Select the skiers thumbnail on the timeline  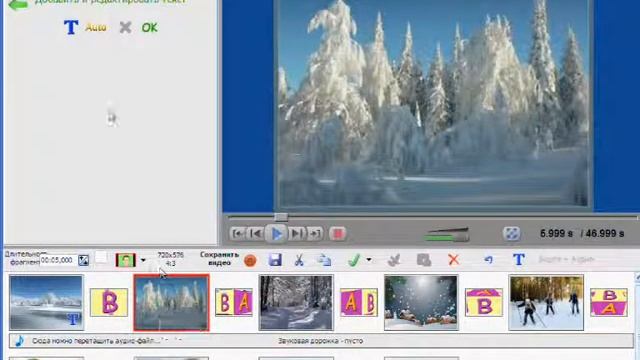point(546,302)
